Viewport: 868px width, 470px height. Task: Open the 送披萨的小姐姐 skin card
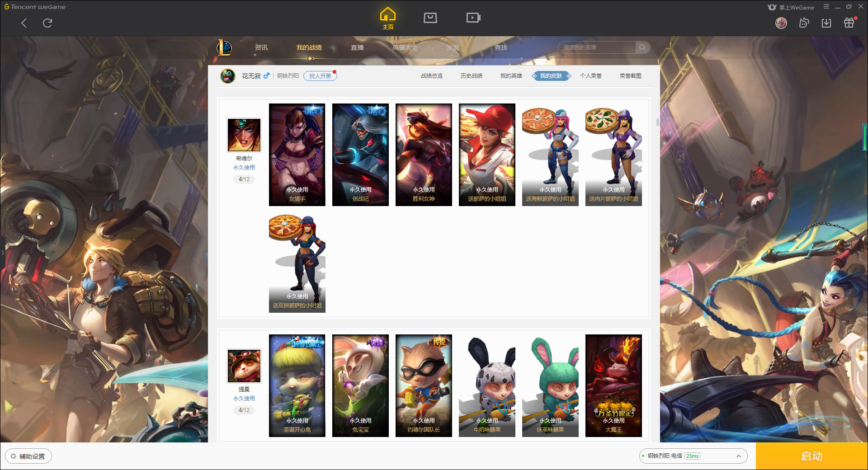[x=487, y=155]
